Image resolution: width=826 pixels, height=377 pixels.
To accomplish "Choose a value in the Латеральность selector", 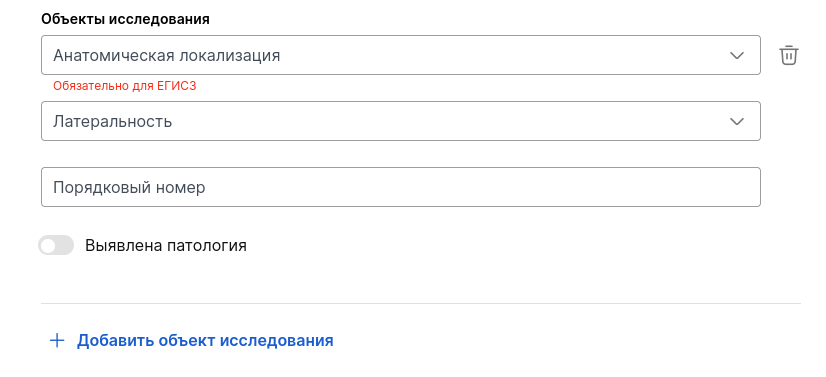I will (x=401, y=121).
